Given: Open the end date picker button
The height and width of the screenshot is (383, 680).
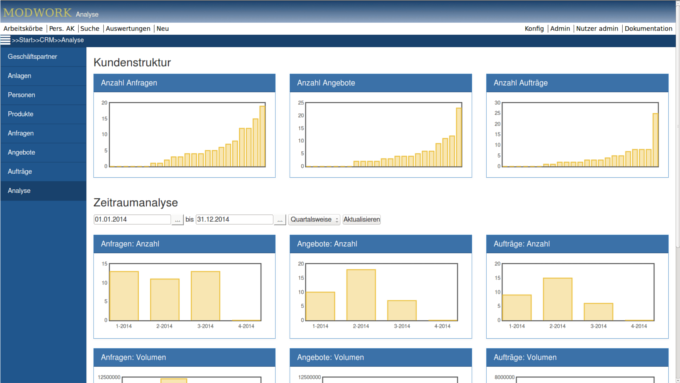Looking at the screenshot, I should (280, 220).
